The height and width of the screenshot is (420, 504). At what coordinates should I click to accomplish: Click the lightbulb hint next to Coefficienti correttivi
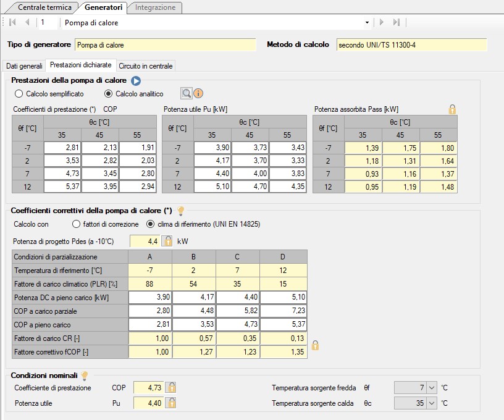(181, 211)
